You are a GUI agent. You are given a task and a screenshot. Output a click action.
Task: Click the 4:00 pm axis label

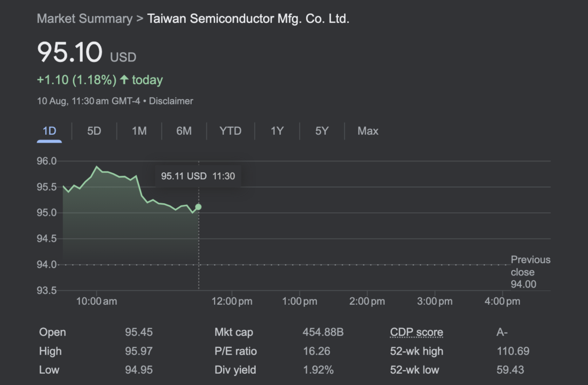pyautogui.click(x=503, y=301)
